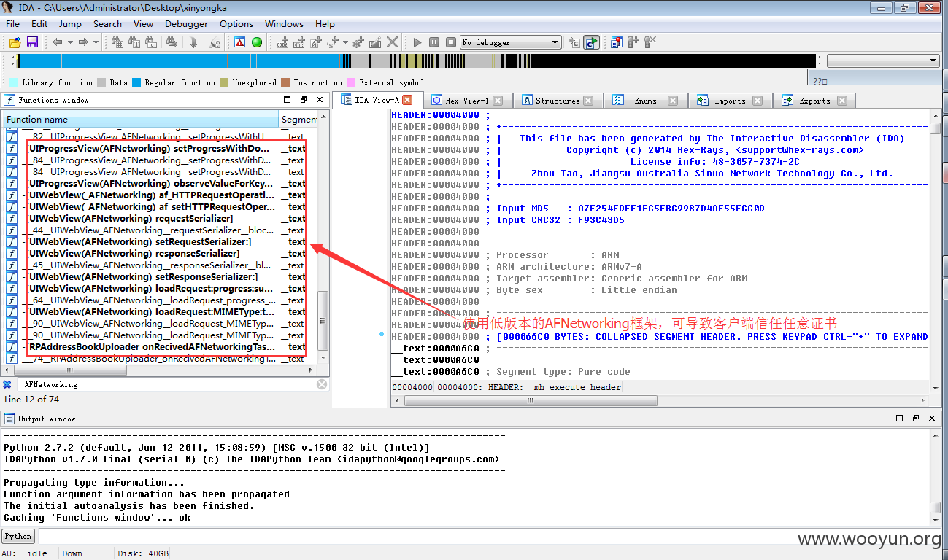This screenshot has width=948, height=560.
Task: Click the green circle toolbar icon
Action: pos(257,42)
